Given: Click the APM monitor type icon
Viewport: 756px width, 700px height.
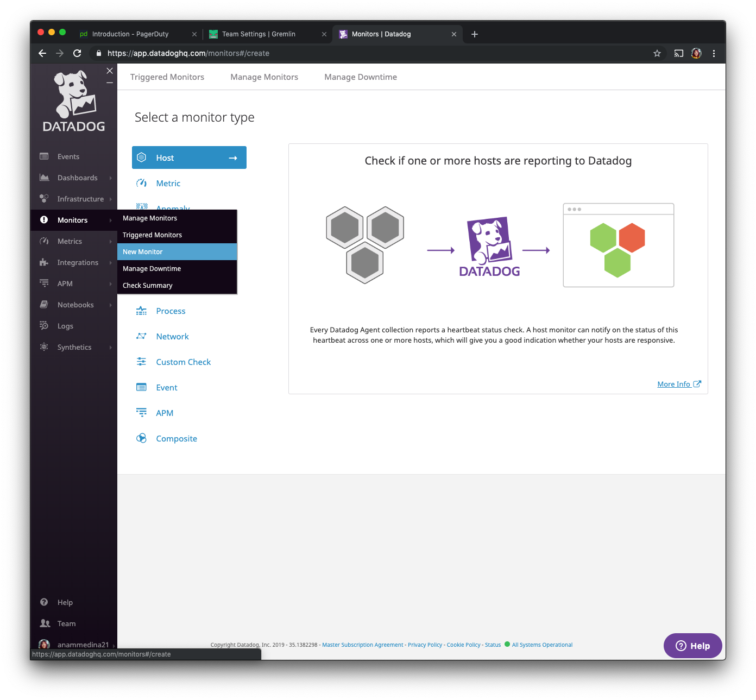Looking at the screenshot, I should pos(141,413).
